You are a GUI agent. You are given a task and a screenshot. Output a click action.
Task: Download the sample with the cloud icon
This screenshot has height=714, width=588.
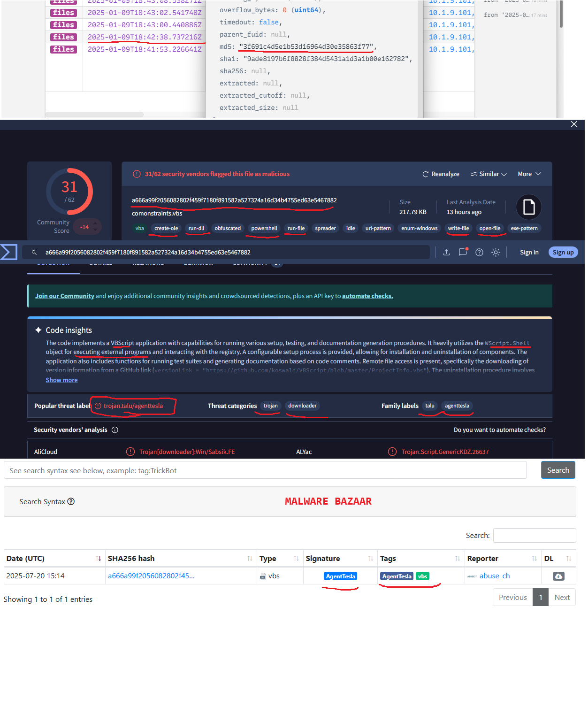[x=558, y=576]
